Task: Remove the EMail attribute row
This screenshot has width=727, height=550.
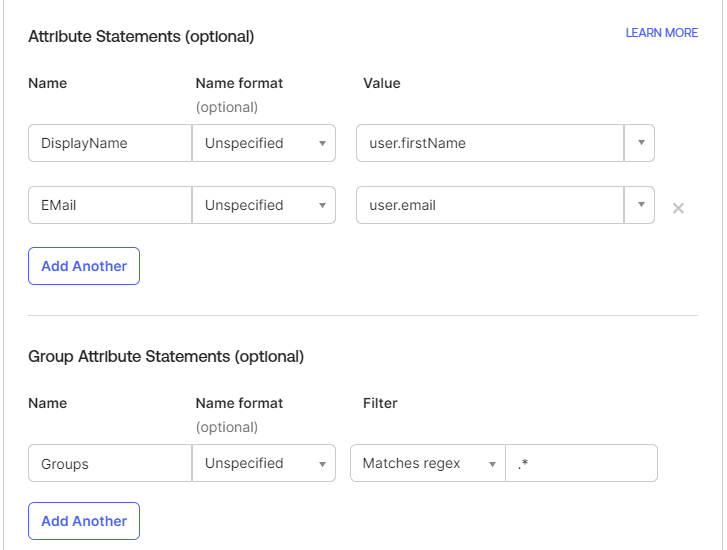Action: [678, 209]
